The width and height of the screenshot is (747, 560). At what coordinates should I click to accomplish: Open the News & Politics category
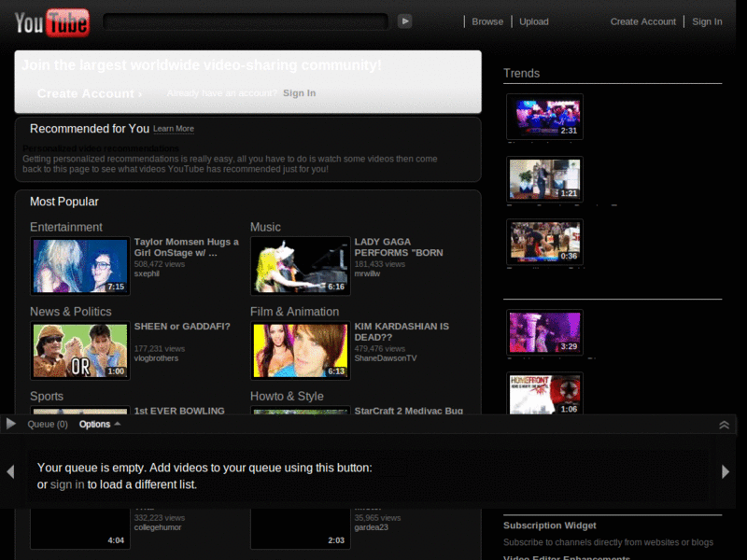71,312
